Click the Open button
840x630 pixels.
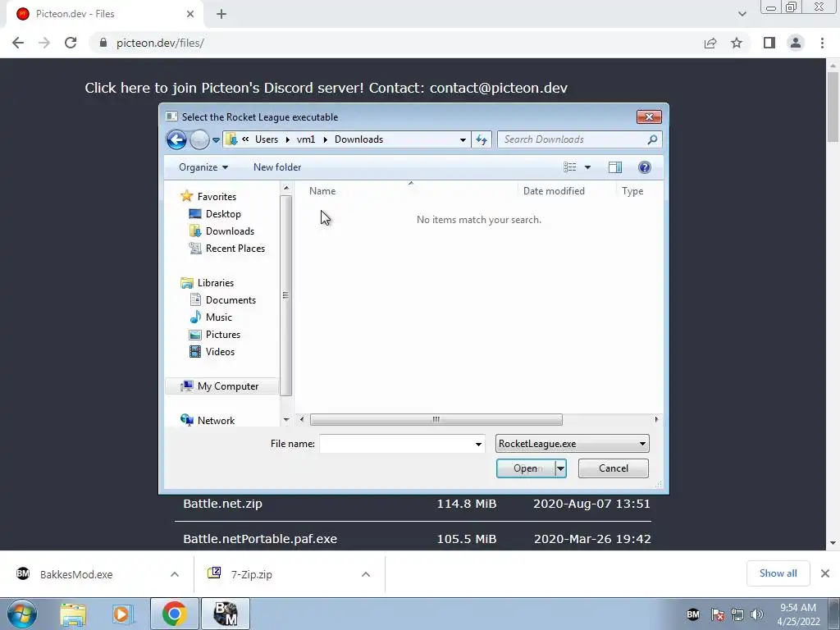(526, 468)
